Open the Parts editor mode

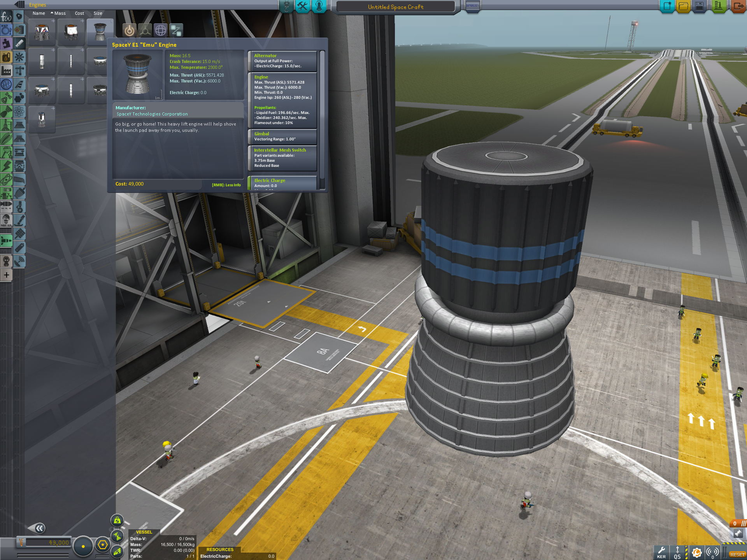coord(286,6)
